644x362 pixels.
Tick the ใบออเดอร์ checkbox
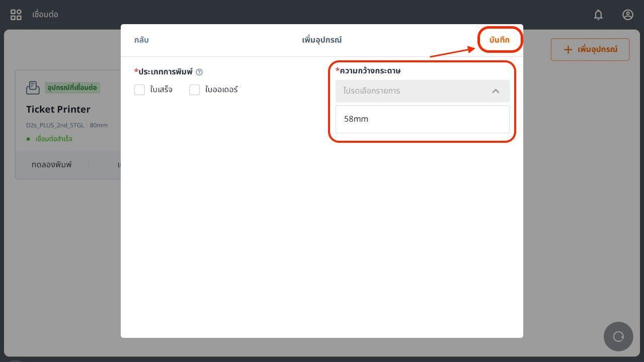pos(195,90)
